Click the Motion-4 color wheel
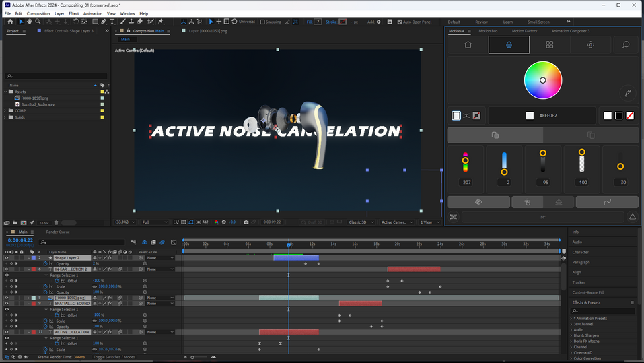 tap(542, 80)
